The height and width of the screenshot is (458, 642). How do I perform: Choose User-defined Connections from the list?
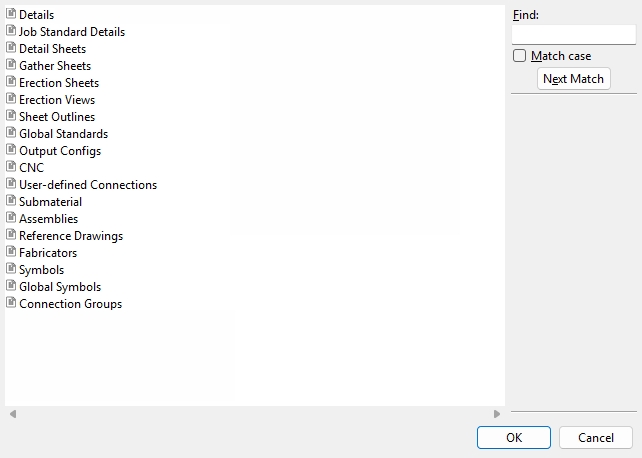point(88,185)
